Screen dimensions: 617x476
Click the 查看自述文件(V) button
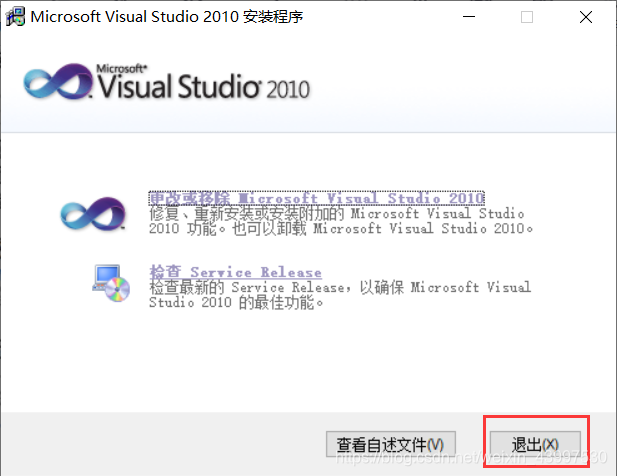390,444
